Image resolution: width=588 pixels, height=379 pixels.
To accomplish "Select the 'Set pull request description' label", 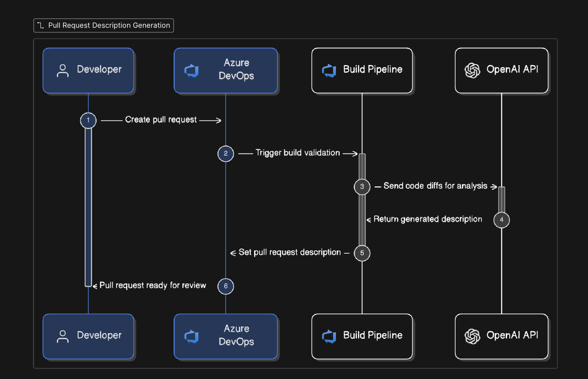I will [x=290, y=252].
